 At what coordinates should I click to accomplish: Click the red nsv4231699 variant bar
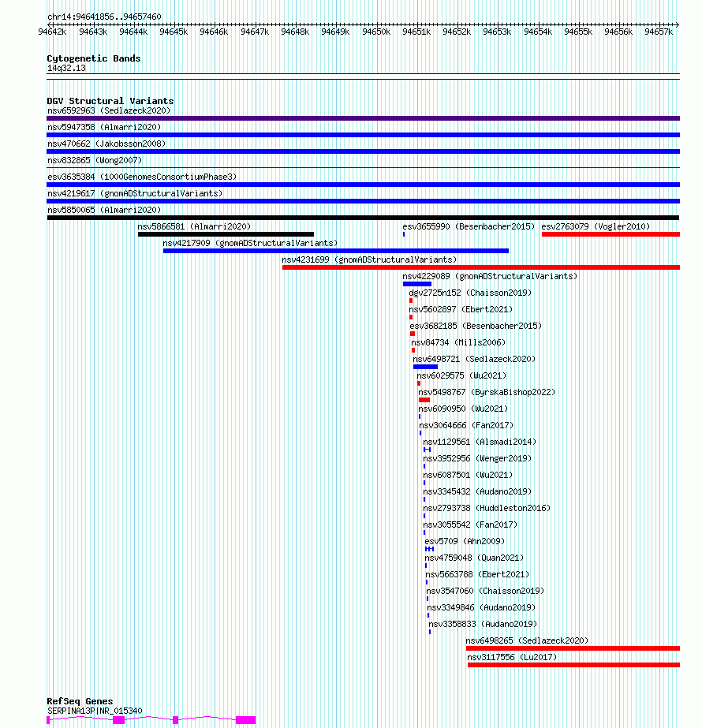(481, 267)
